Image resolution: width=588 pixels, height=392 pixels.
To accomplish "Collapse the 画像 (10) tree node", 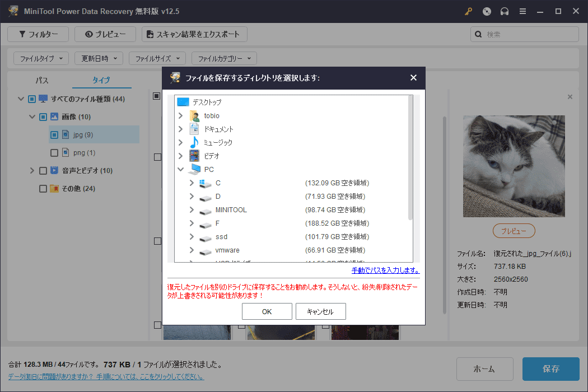I will click(x=32, y=116).
